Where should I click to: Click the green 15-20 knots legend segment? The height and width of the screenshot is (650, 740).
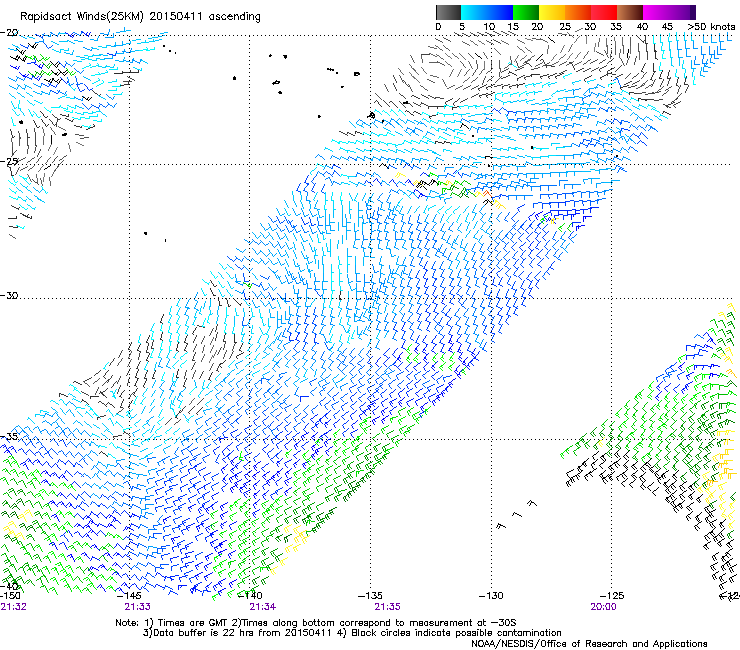[526, 12]
